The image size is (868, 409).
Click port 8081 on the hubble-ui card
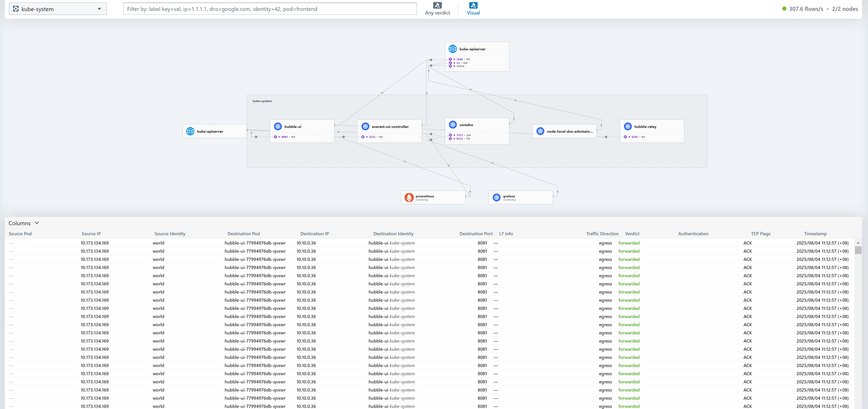pyautogui.click(x=284, y=137)
